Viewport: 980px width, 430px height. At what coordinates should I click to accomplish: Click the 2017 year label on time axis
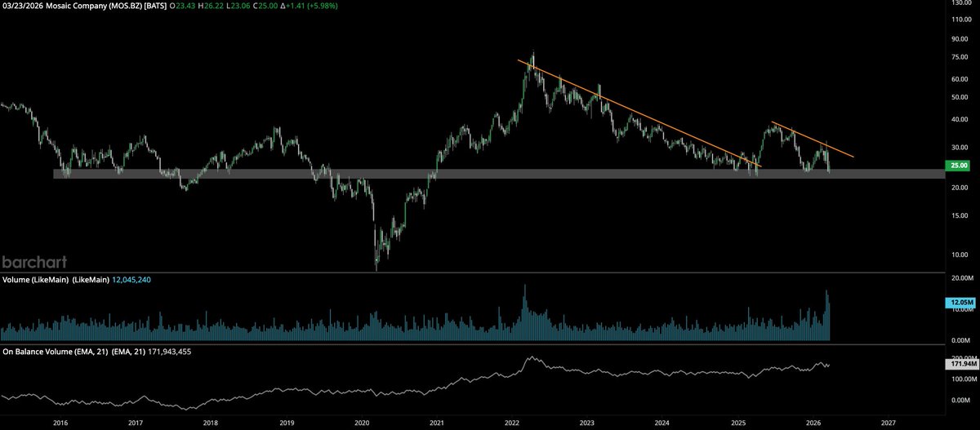tap(136, 423)
